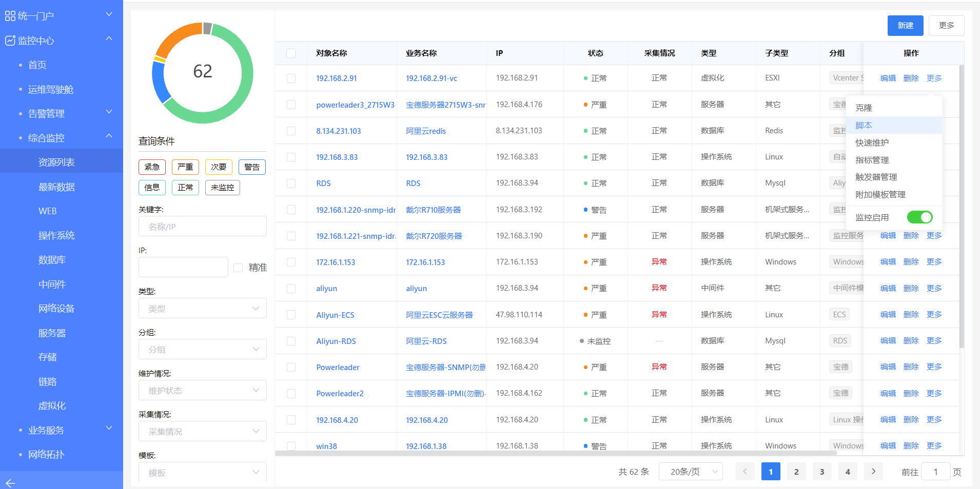Open the 采集情况 filter dropdown
Image resolution: width=980 pixels, height=489 pixels.
[203, 432]
